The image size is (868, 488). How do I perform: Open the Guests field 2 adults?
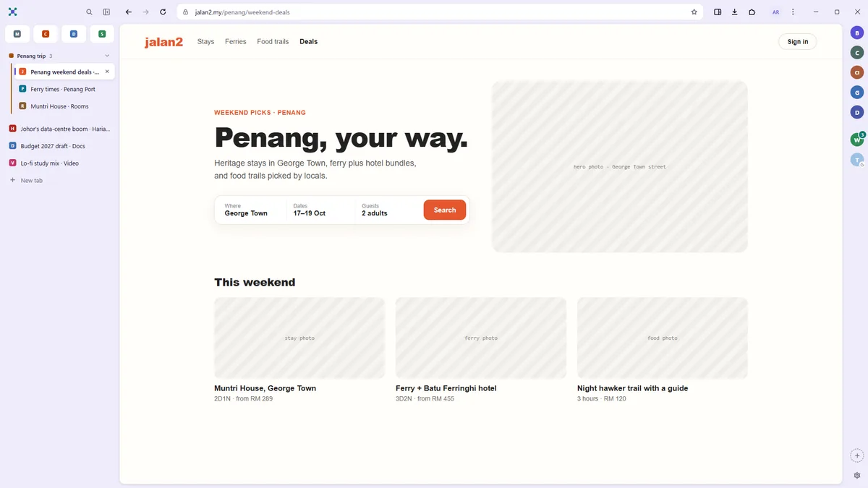(x=389, y=210)
